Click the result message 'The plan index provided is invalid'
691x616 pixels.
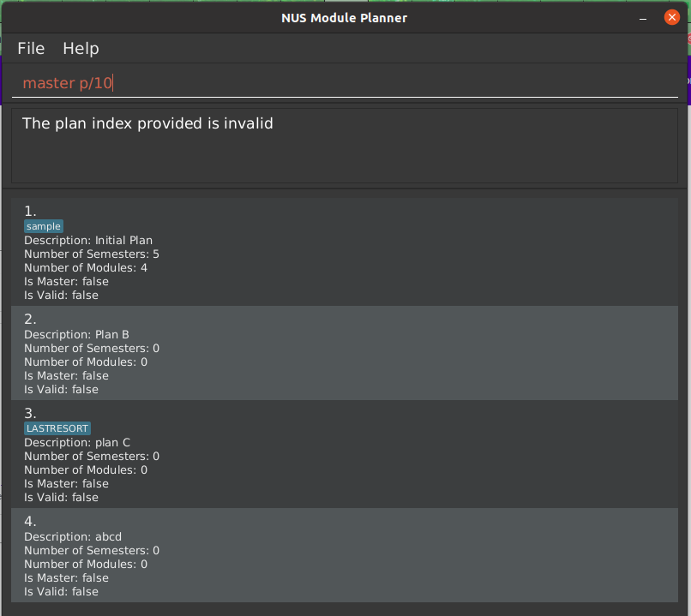147,123
